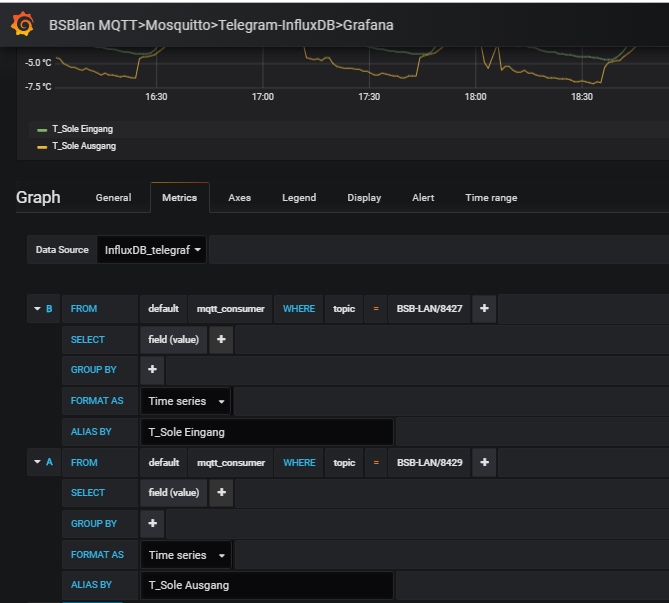Click the -7.5 °C axis label
The image size is (669, 603).
tap(38, 87)
